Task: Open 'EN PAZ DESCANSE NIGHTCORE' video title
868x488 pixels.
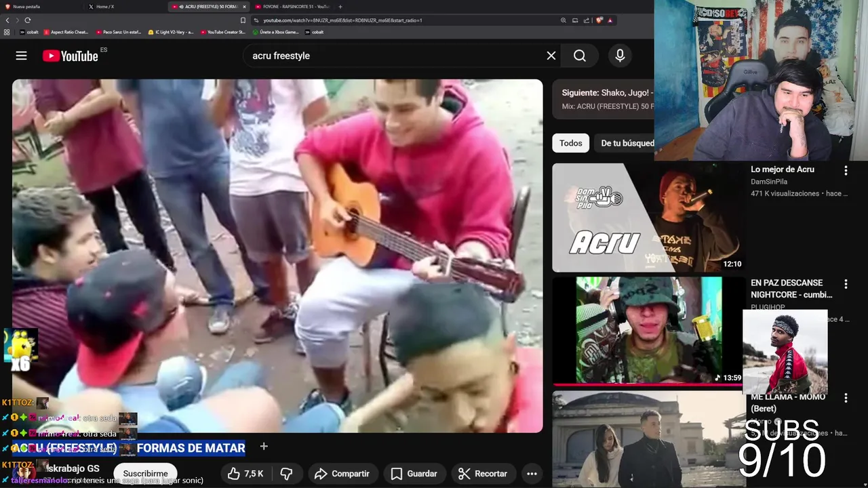Action: tap(791, 289)
